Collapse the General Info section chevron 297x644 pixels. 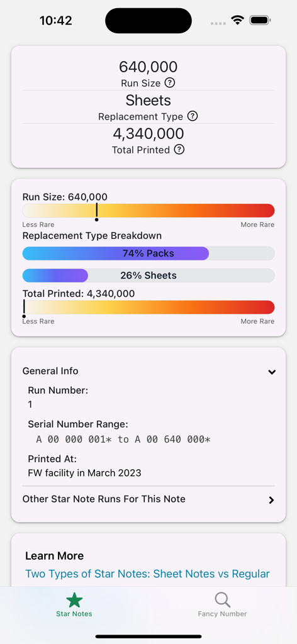pos(272,372)
